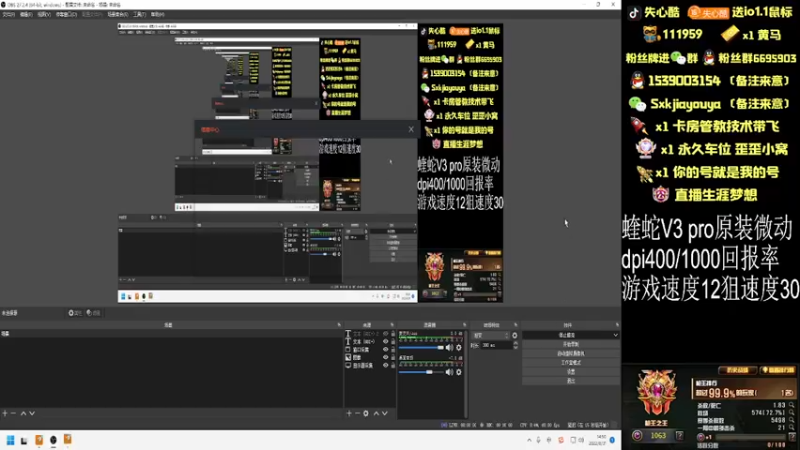
Task: Remove the selected source with the minus icon
Action: 358,413
